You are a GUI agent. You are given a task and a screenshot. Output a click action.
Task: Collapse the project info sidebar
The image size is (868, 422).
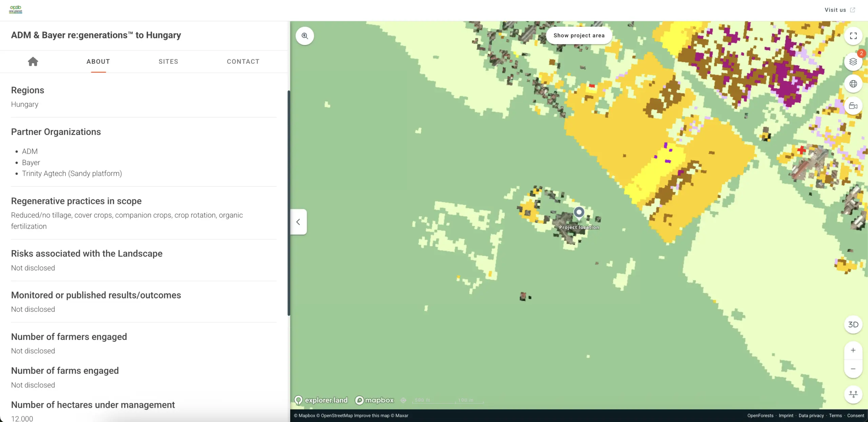pos(298,222)
